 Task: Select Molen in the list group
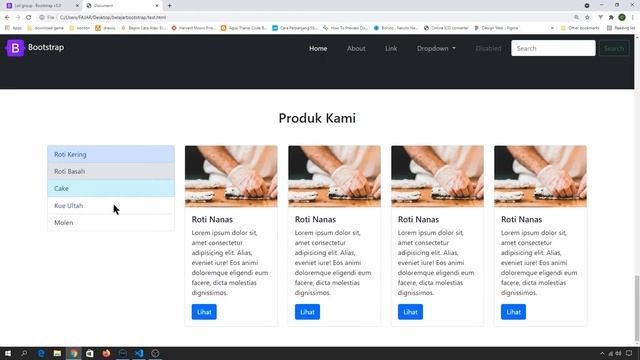click(111, 223)
